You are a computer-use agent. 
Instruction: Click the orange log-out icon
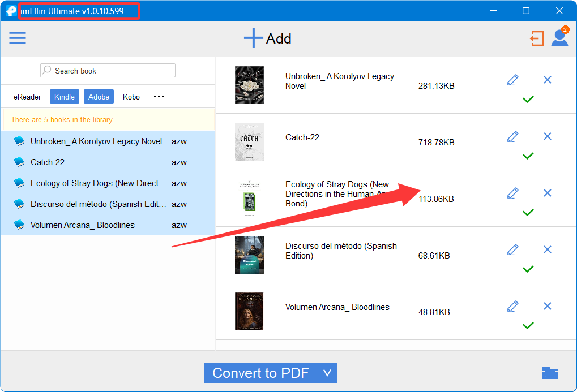click(x=537, y=38)
